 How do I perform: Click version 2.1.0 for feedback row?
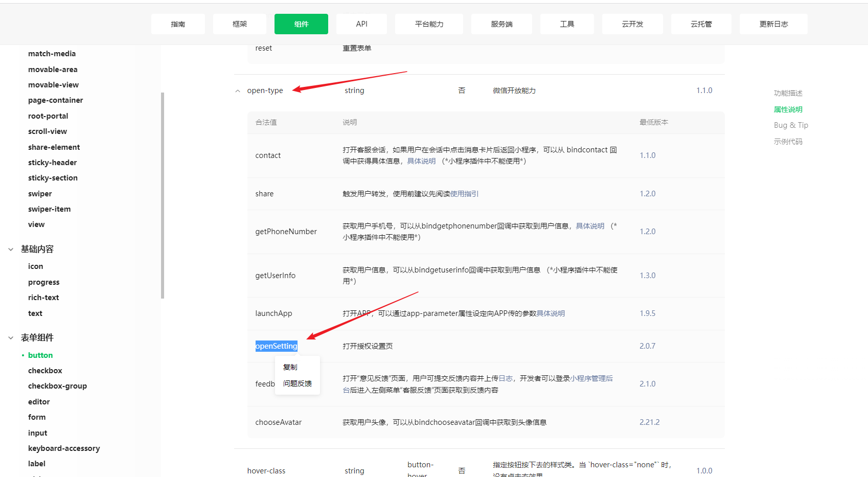[x=647, y=384]
